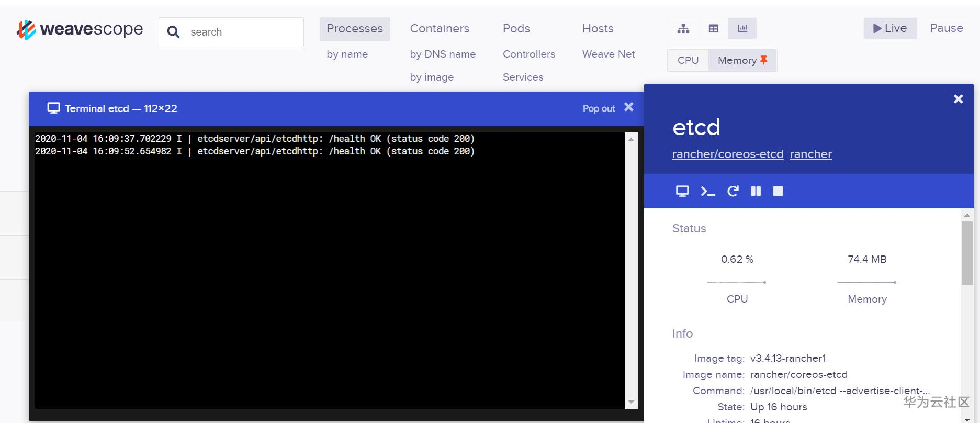Close the etcd details panel
The image size is (980, 423).
click(x=958, y=99)
